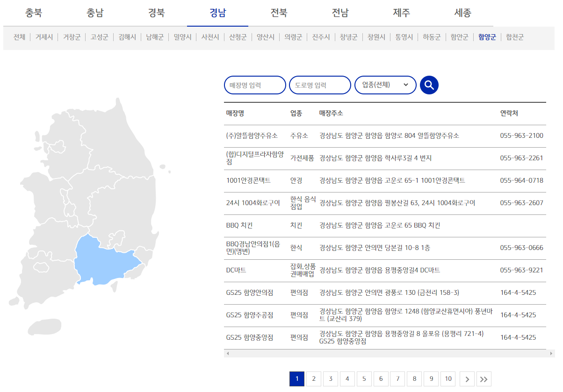Select the 충남 region tab
Image resolution: width=563 pixels, height=392 pixels.
click(x=95, y=13)
